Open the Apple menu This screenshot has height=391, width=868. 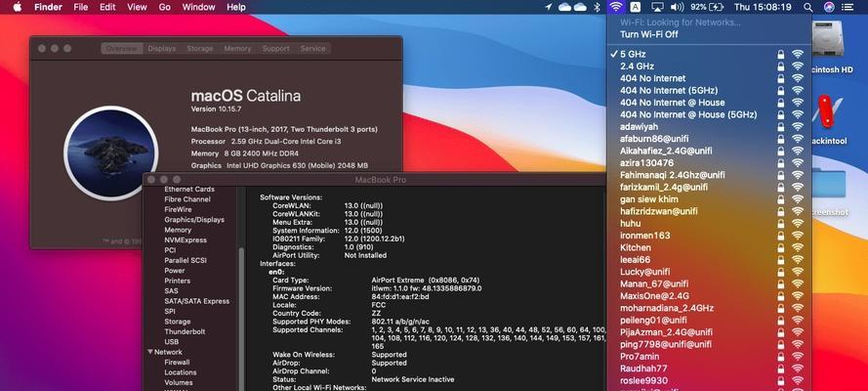pos(17,7)
